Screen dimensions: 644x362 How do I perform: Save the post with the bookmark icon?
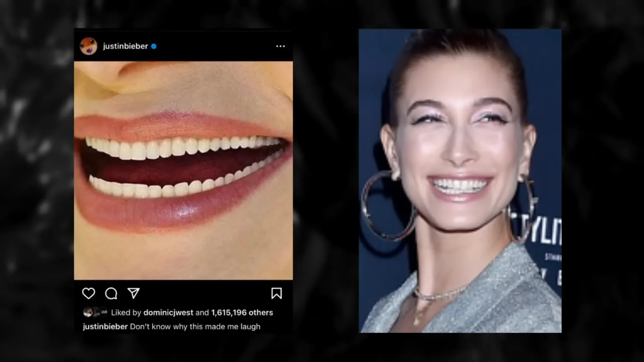277,293
